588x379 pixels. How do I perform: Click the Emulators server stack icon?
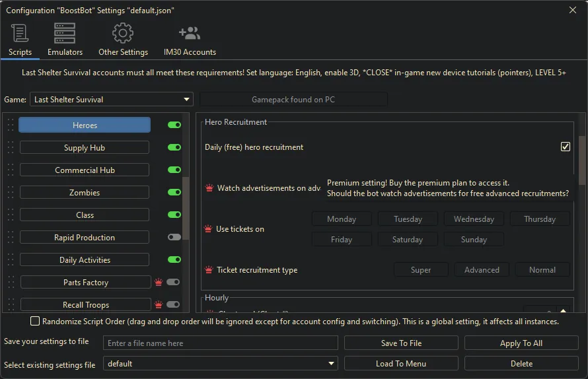pos(65,33)
